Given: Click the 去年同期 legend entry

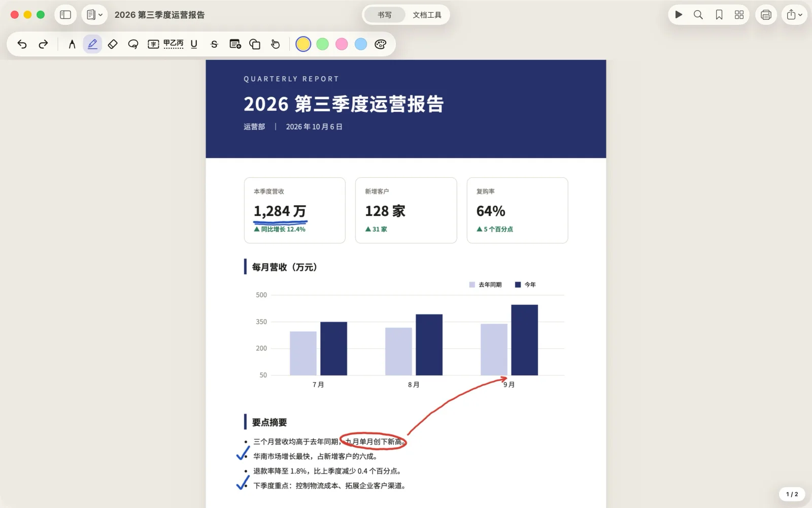Looking at the screenshot, I should 485,284.
